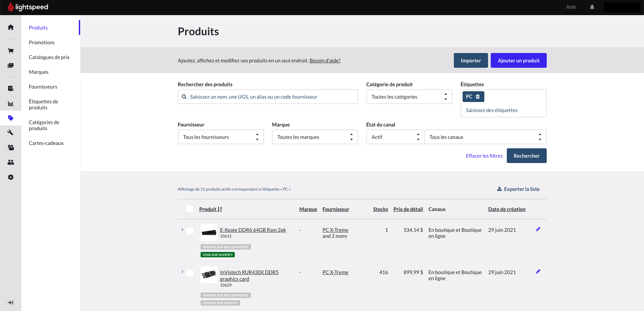Image resolution: width=644 pixels, height=311 pixels.
Task: Open the Toutes les catégories dropdown
Action: click(x=409, y=97)
